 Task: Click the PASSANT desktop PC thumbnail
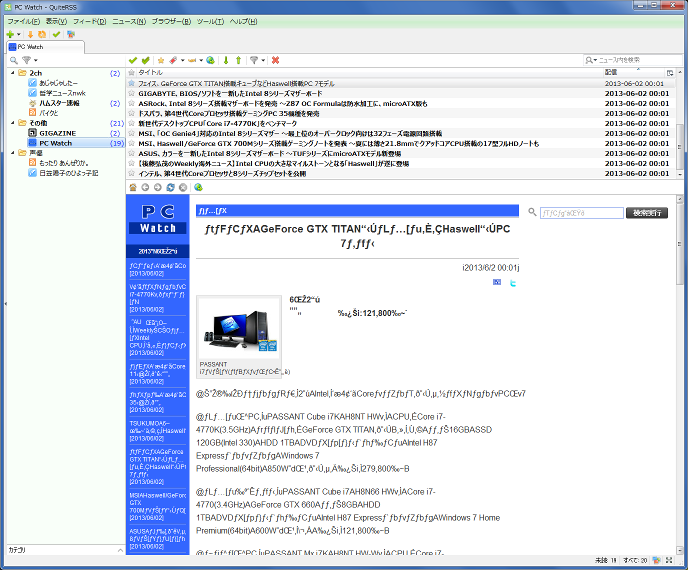[239, 328]
